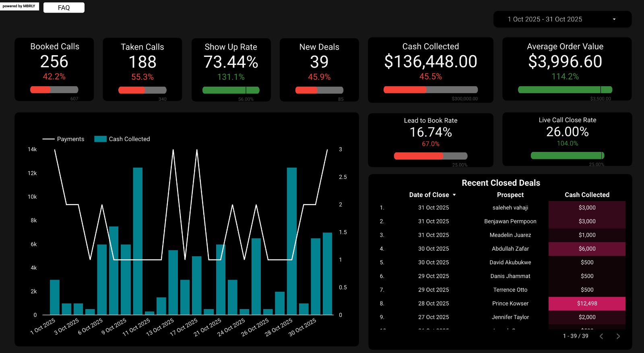Click the Danis Jhammat prospect cell
The width and height of the screenshot is (644, 353).
pyautogui.click(x=510, y=276)
